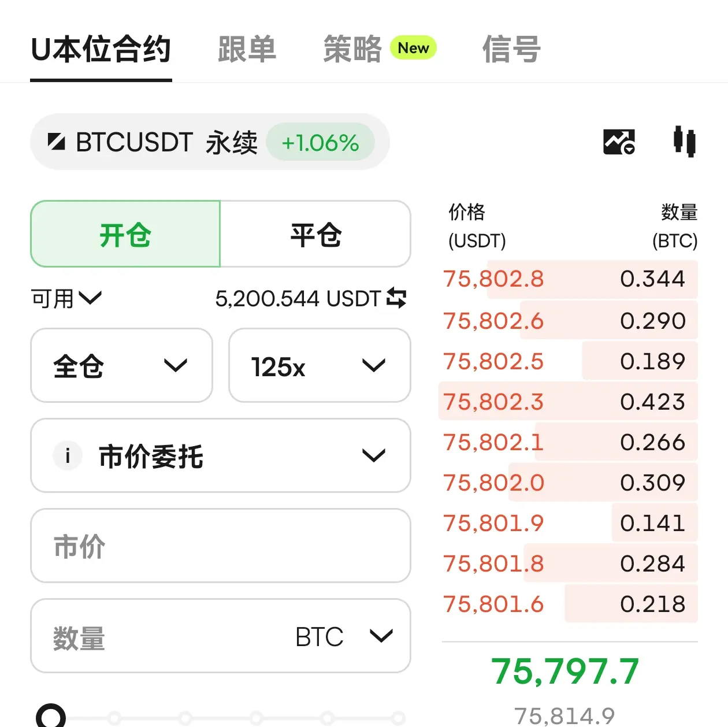The width and height of the screenshot is (728, 727).
Task: Open the 全仓 margin mode dropdown
Action: [121, 365]
